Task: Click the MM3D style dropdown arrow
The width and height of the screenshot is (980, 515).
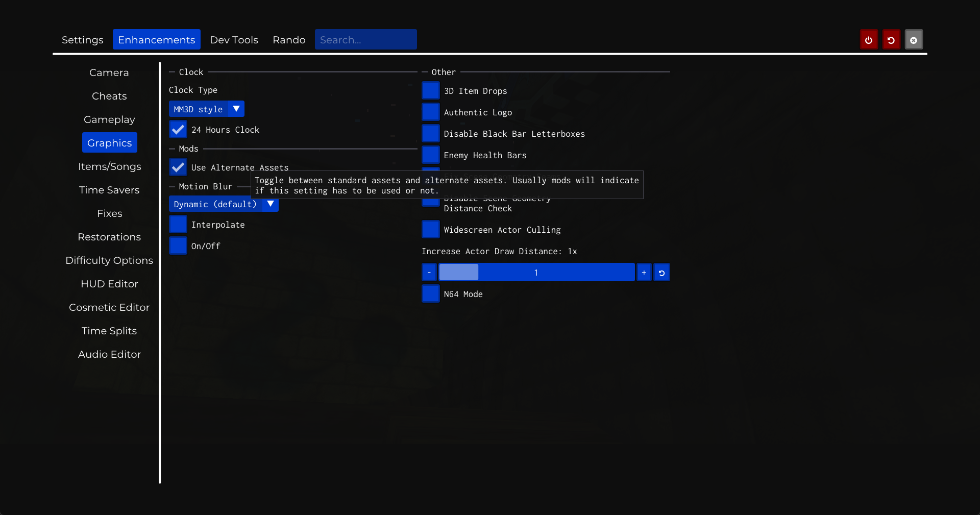Action: [236, 109]
